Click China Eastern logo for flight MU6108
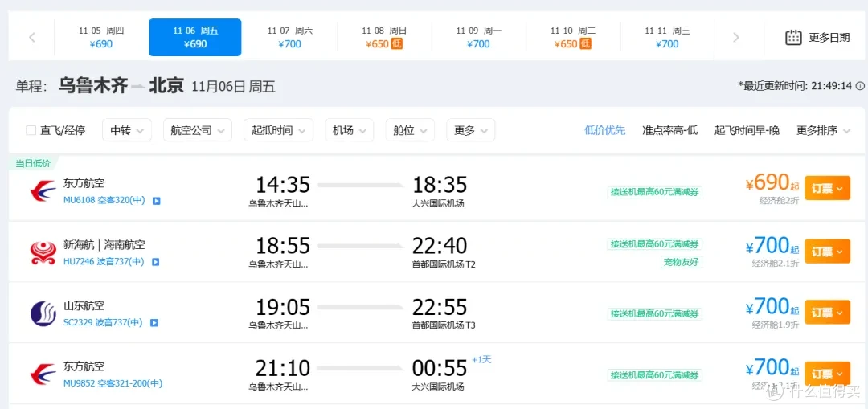Image resolution: width=868 pixels, height=409 pixels. (43, 191)
